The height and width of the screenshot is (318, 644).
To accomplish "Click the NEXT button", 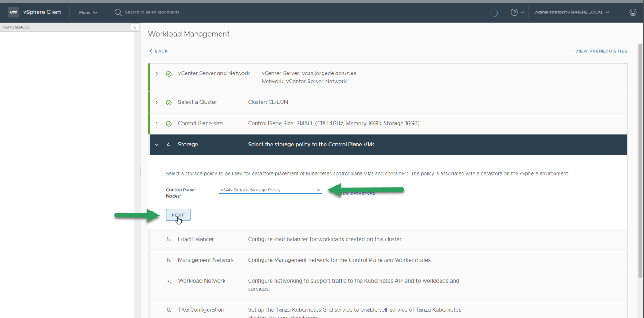I will pyautogui.click(x=178, y=215).
